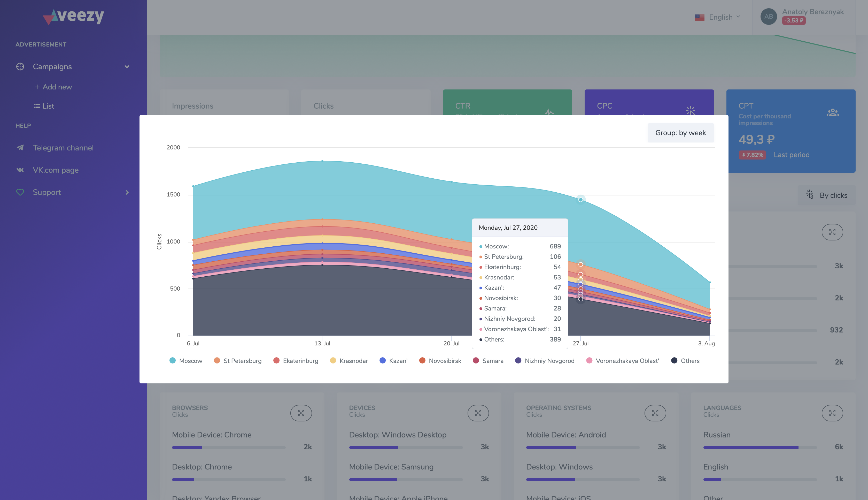Open the campaigns List item
Screen dimensions: 868x500
click(44, 106)
